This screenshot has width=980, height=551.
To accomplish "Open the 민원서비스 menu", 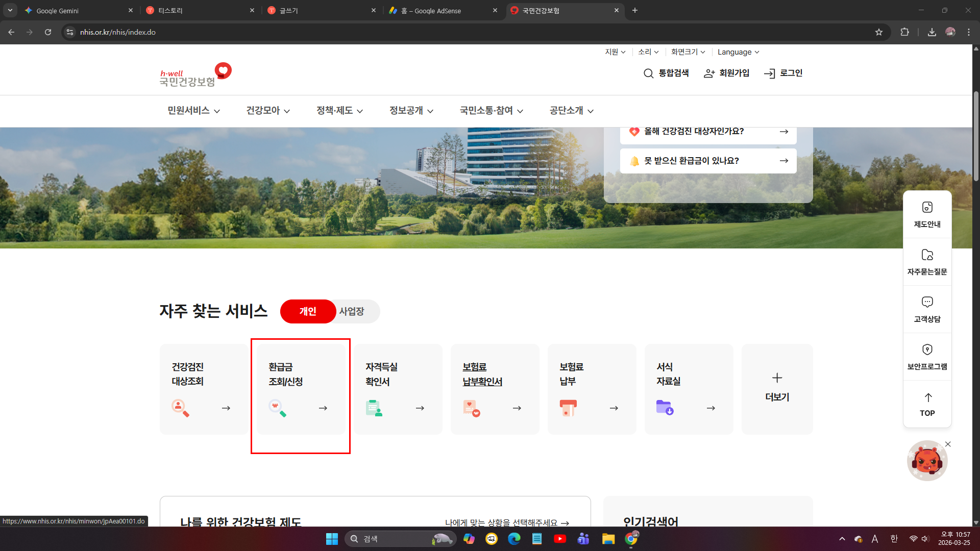I will pyautogui.click(x=192, y=111).
